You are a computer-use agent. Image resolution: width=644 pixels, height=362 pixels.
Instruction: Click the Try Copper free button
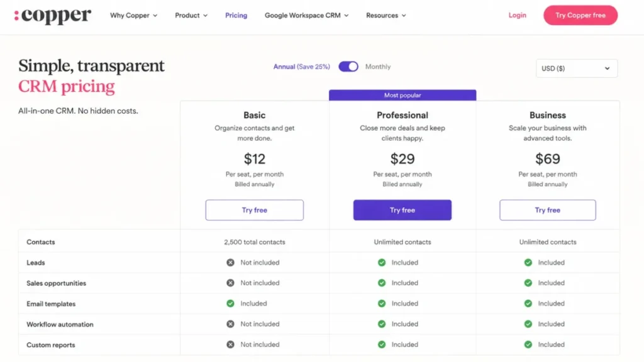580,15
